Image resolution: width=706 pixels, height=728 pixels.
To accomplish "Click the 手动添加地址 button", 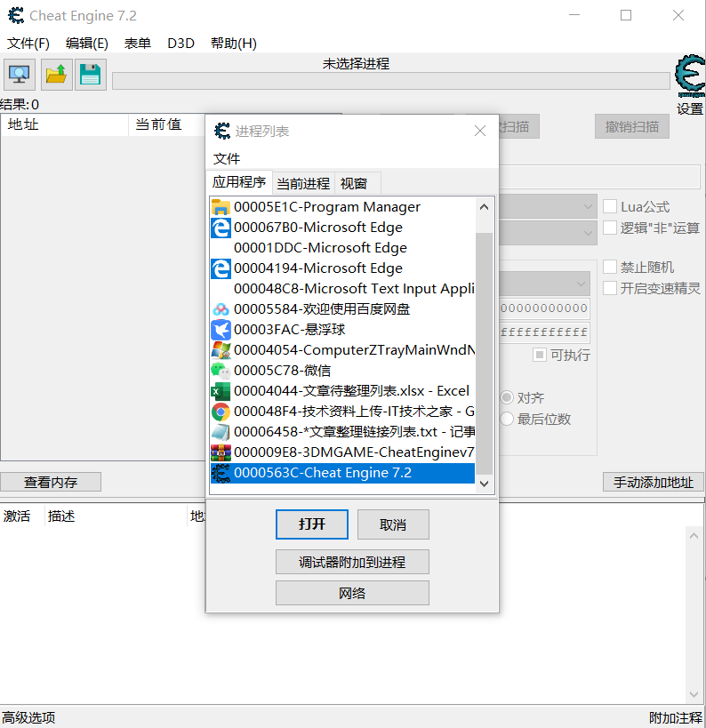I will point(653,482).
